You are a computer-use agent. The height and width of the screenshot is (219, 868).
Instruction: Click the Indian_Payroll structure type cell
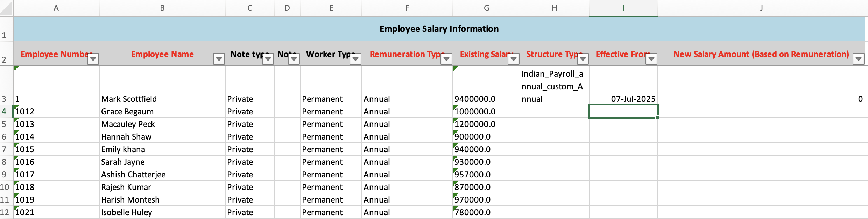pos(554,86)
